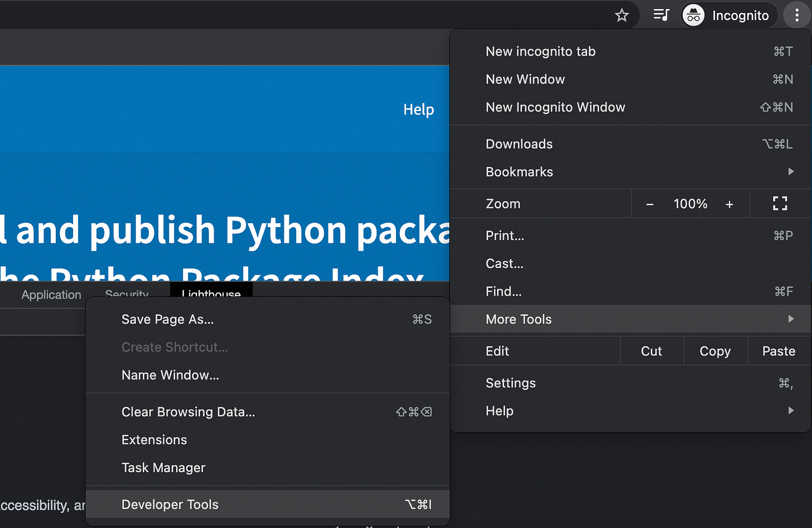Select New incognito tab
812x528 pixels.
[x=630, y=51]
